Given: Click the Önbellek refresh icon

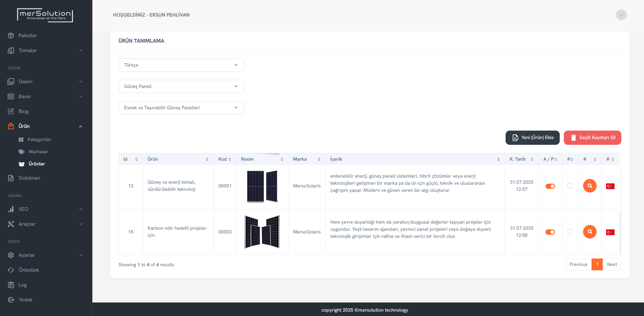Looking at the screenshot, I should [11, 270].
